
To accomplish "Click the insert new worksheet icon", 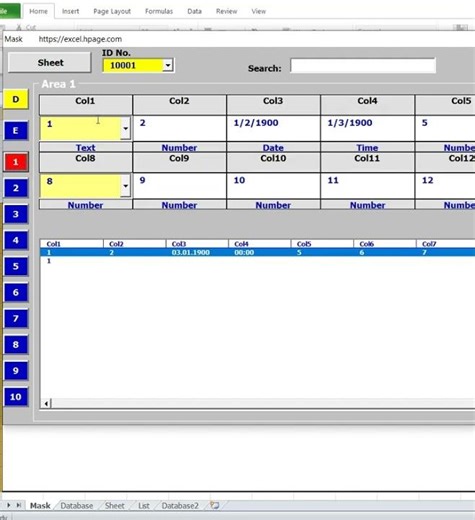I will coord(215,506).
